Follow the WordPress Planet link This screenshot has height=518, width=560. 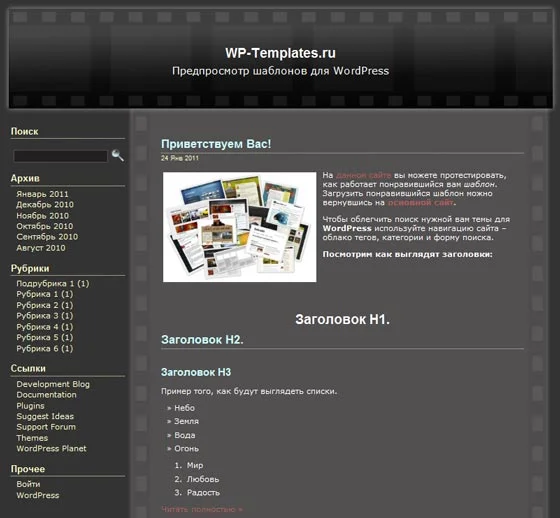[51, 449]
